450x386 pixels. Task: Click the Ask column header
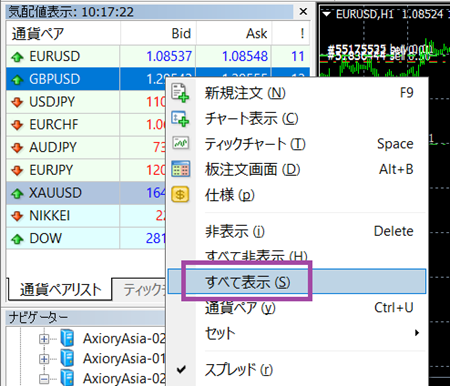[x=234, y=34]
